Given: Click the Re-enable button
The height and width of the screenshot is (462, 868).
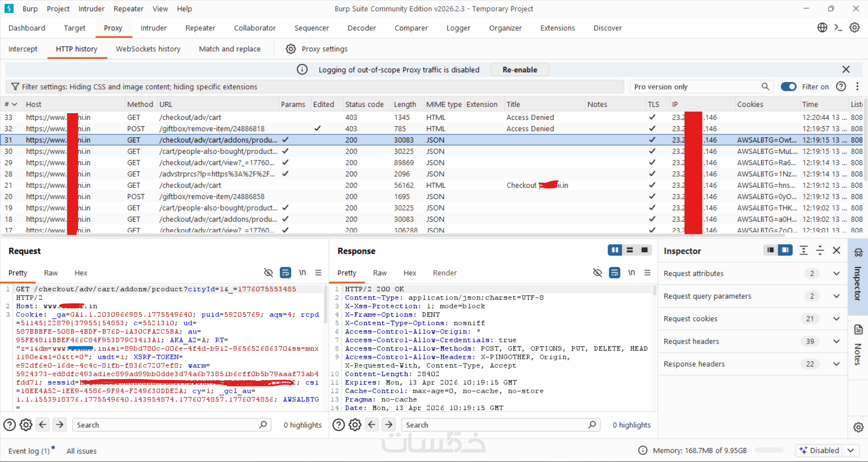Looking at the screenshot, I should (520, 70).
